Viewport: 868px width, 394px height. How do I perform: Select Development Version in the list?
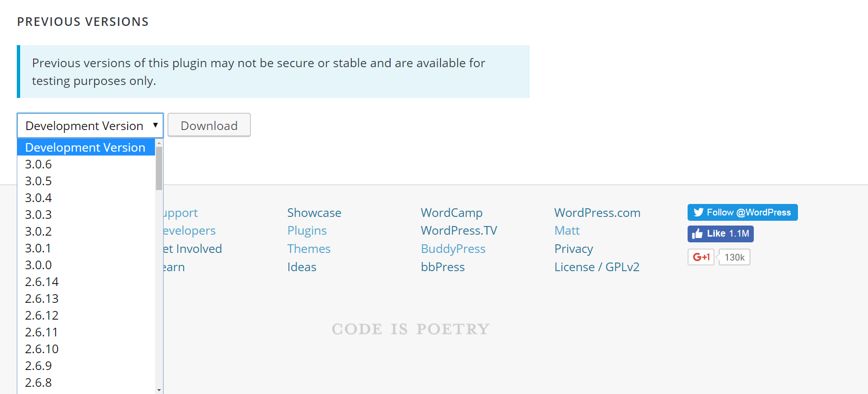click(86, 147)
